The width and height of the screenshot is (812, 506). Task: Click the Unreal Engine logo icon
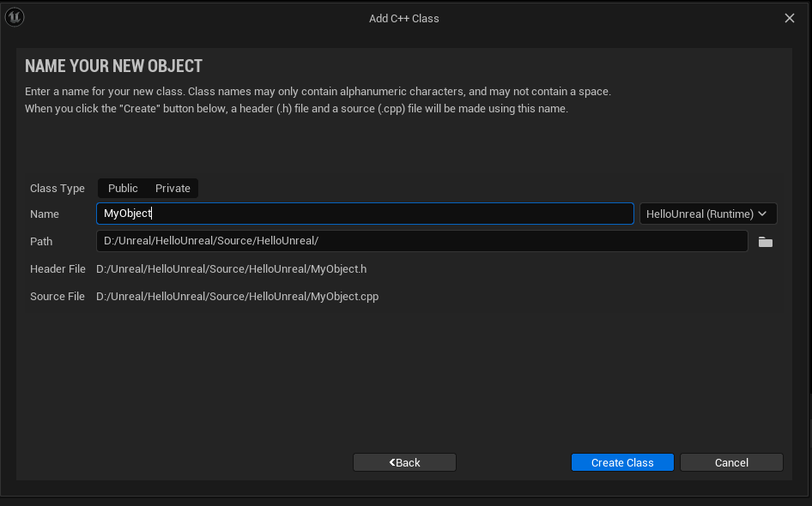click(x=15, y=17)
